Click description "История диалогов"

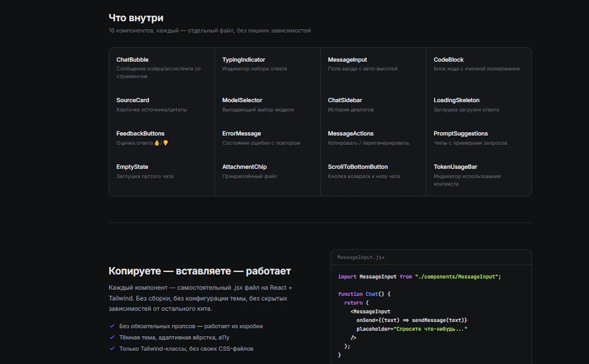(x=350, y=110)
